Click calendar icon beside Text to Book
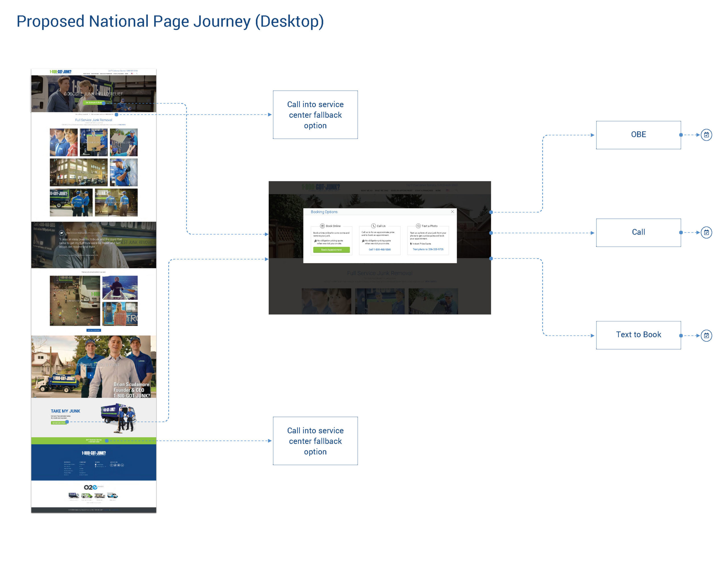The image size is (728, 562). tap(706, 336)
